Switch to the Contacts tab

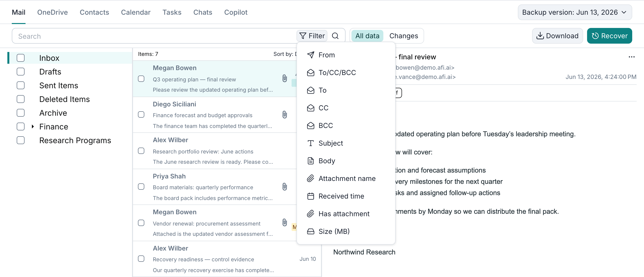pyautogui.click(x=94, y=12)
